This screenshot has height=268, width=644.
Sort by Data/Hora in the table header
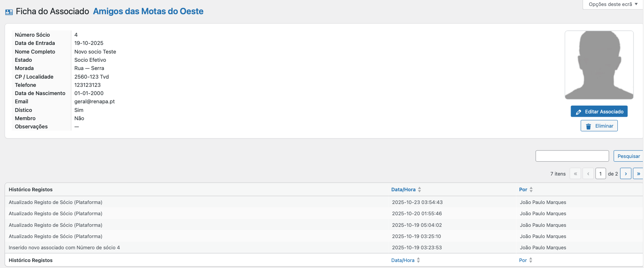tap(403, 190)
